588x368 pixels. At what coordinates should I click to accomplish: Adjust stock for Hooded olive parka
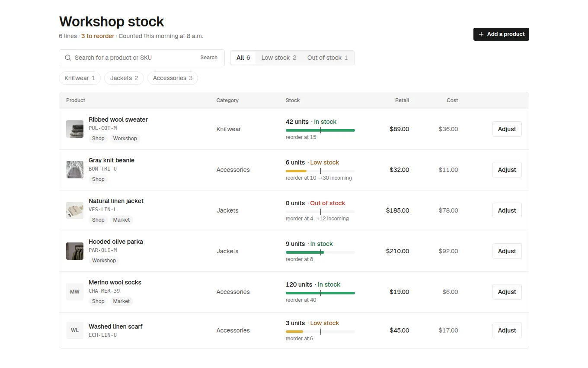(507, 251)
